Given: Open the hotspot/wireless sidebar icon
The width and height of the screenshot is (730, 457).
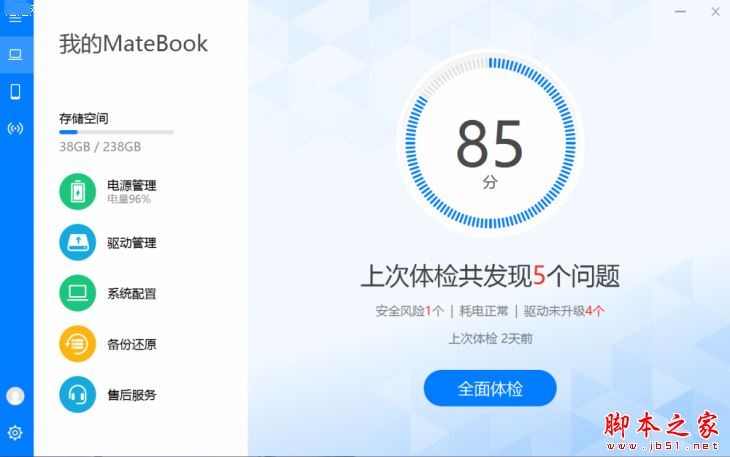Looking at the screenshot, I should (15, 128).
